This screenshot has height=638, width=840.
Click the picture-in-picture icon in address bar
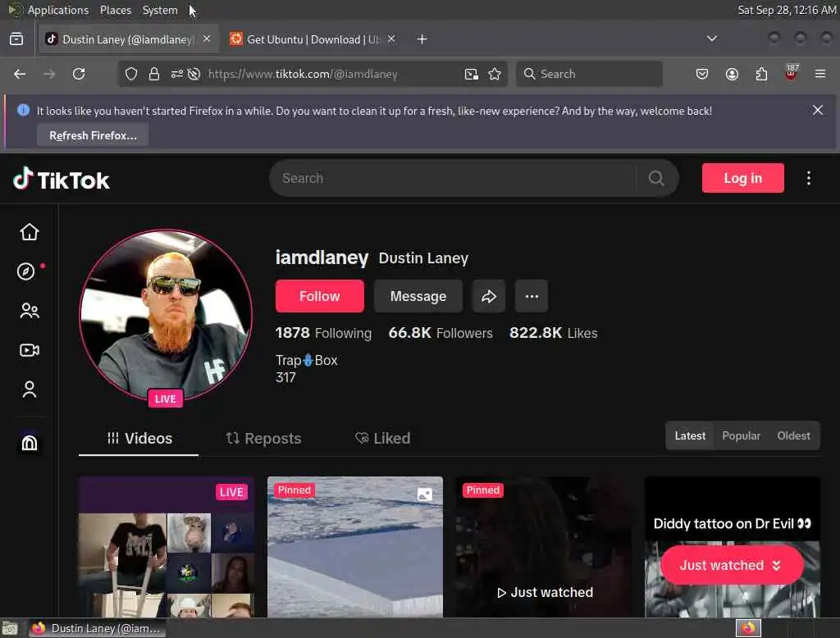pos(471,74)
